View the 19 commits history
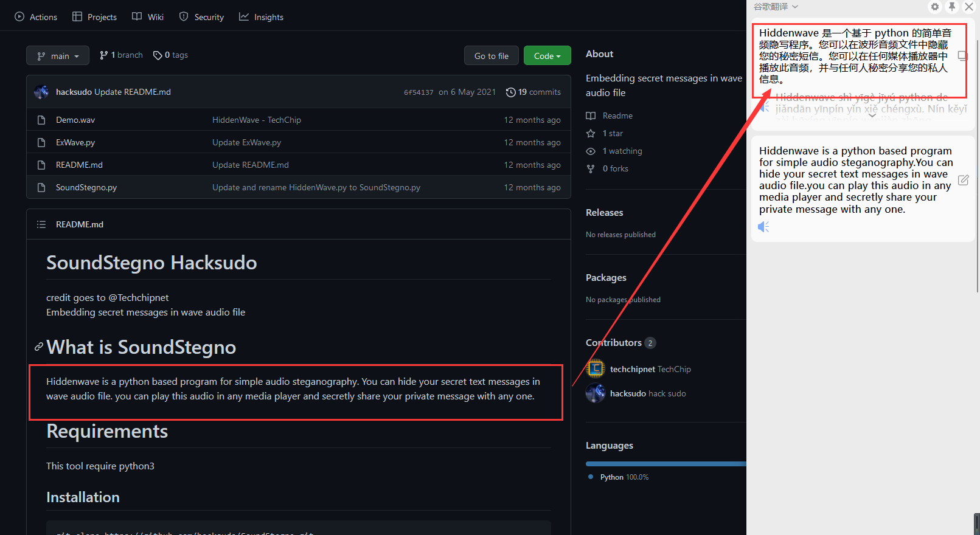 (x=533, y=92)
